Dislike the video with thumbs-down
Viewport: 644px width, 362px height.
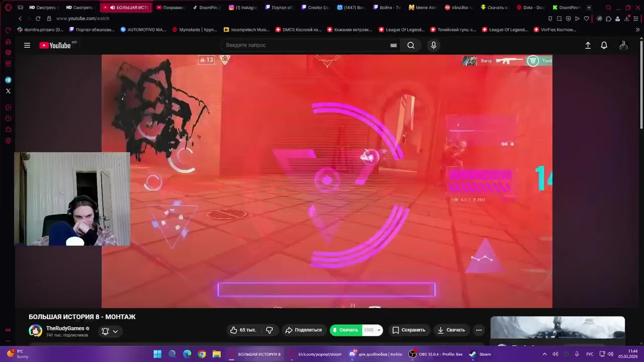tap(270, 330)
